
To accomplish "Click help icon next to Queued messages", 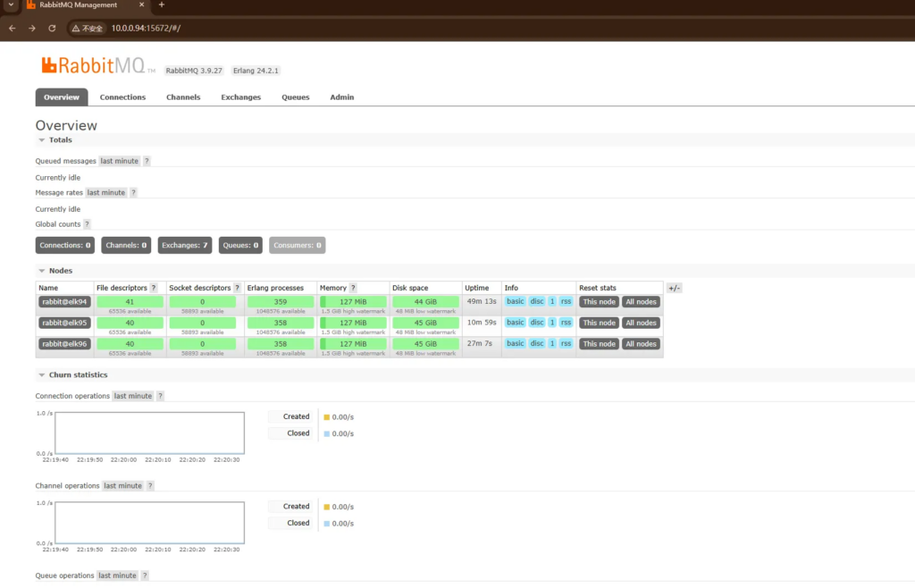I will click(x=147, y=161).
